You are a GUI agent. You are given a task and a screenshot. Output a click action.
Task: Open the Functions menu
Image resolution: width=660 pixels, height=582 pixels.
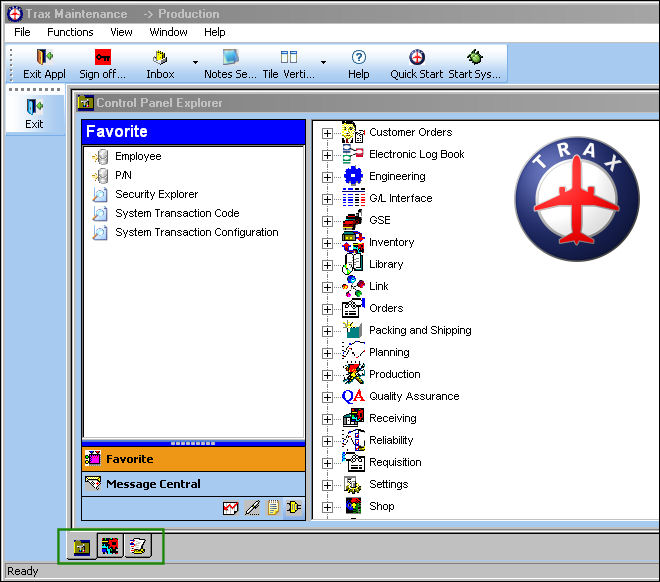(x=70, y=32)
